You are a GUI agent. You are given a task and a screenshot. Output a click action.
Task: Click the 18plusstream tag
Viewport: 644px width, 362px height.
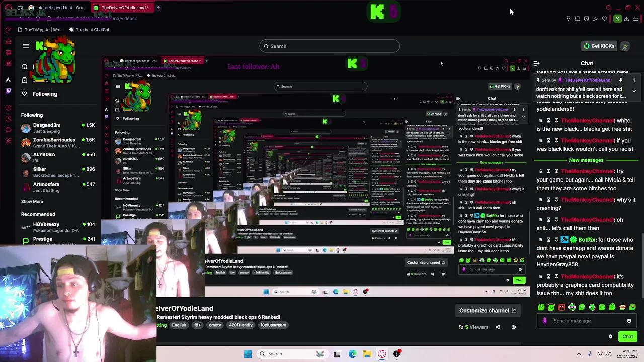point(273,325)
